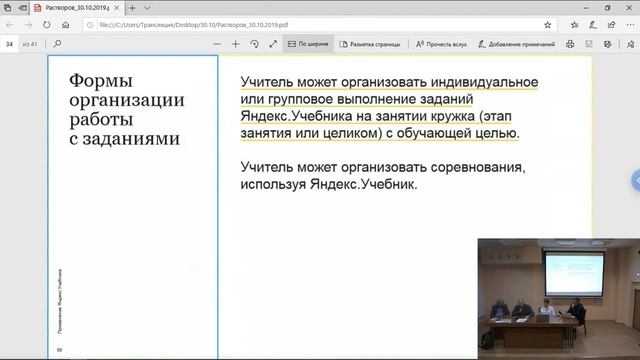640x360 pixels.
Task: Click the Save PDF icon
Action: (x=589, y=44)
